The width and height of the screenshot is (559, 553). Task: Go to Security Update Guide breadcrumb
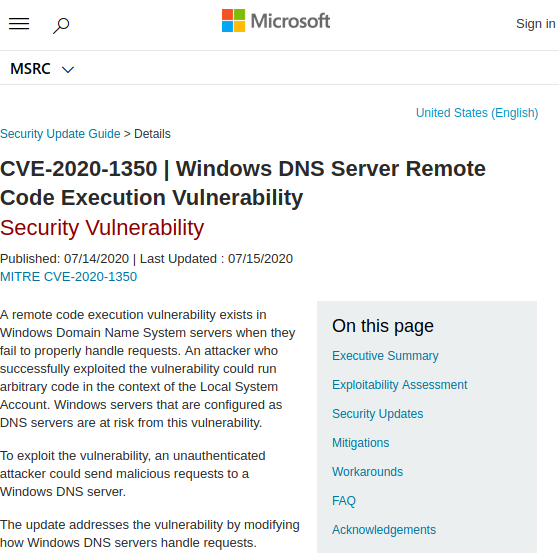click(x=60, y=134)
